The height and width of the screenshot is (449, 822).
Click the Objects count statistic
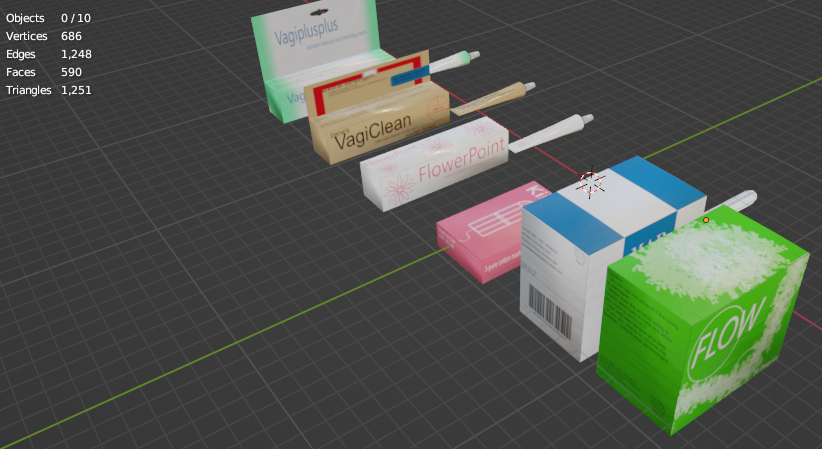(48, 18)
